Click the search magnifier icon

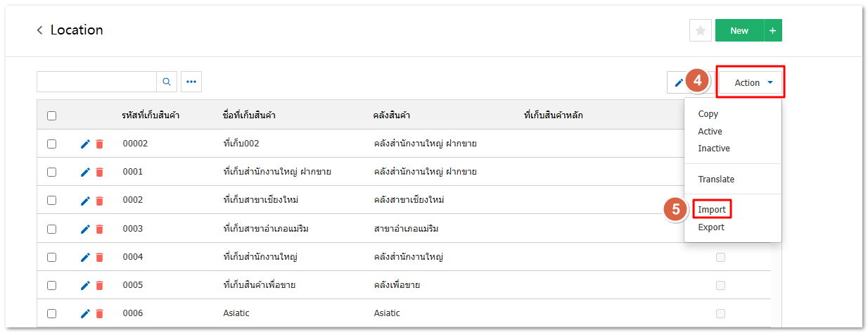[167, 82]
